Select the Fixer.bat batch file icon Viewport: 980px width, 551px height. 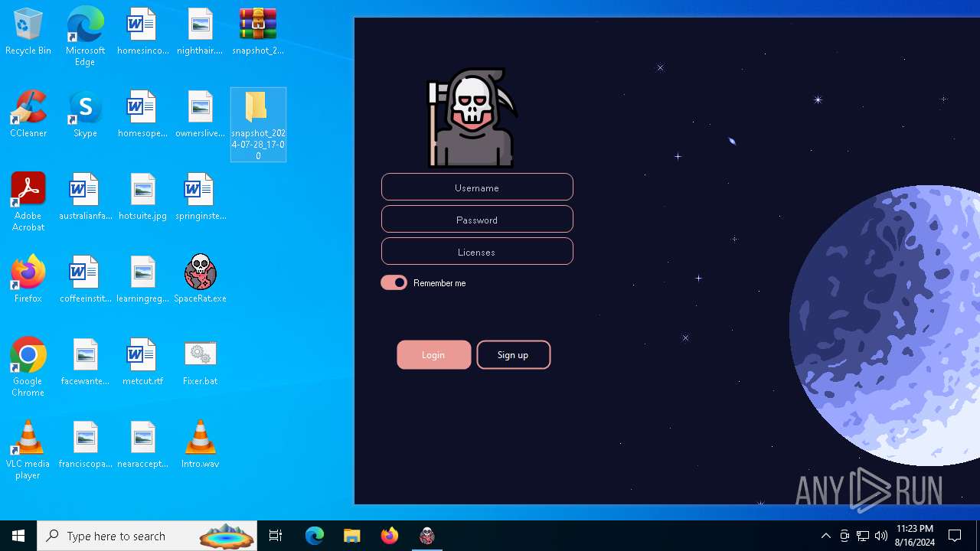pyautogui.click(x=200, y=363)
